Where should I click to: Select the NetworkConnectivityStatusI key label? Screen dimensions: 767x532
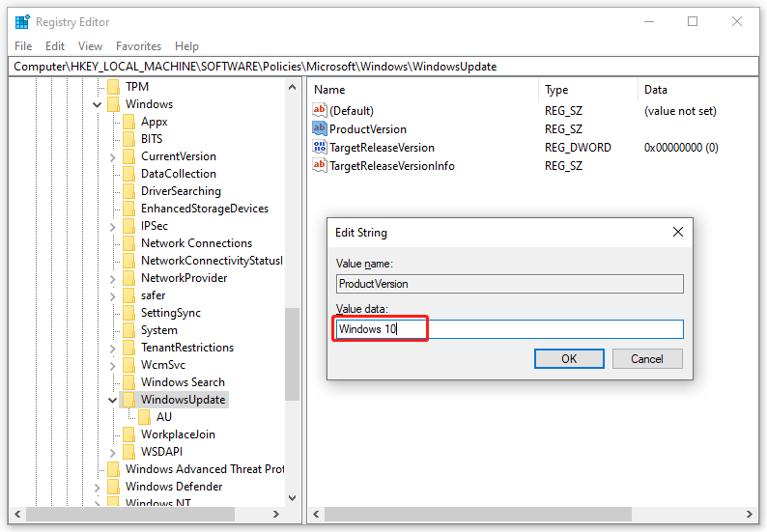click(212, 261)
